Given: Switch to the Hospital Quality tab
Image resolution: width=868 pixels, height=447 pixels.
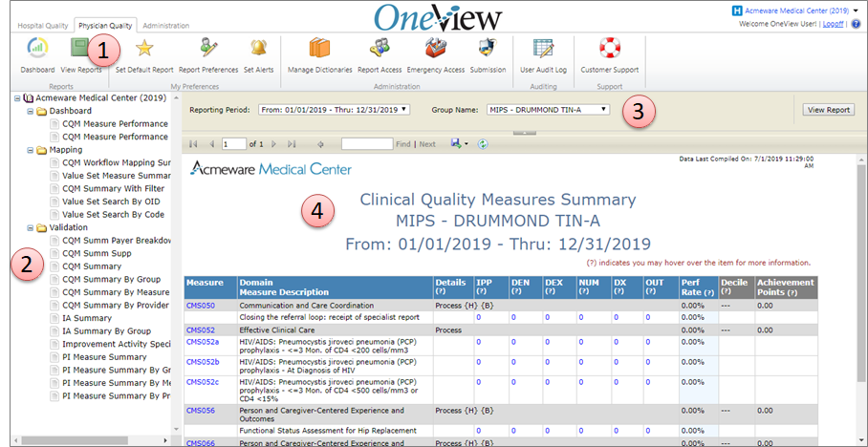Looking at the screenshot, I should [x=44, y=26].
